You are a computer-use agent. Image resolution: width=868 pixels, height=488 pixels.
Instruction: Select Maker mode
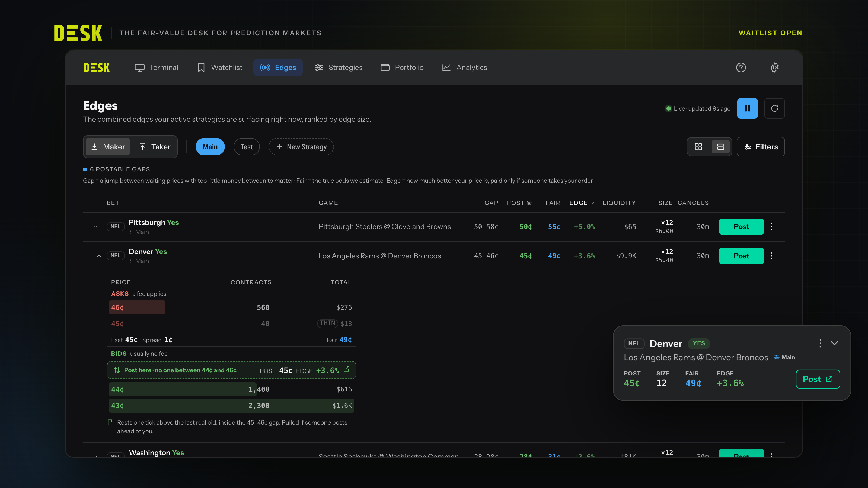point(108,147)
